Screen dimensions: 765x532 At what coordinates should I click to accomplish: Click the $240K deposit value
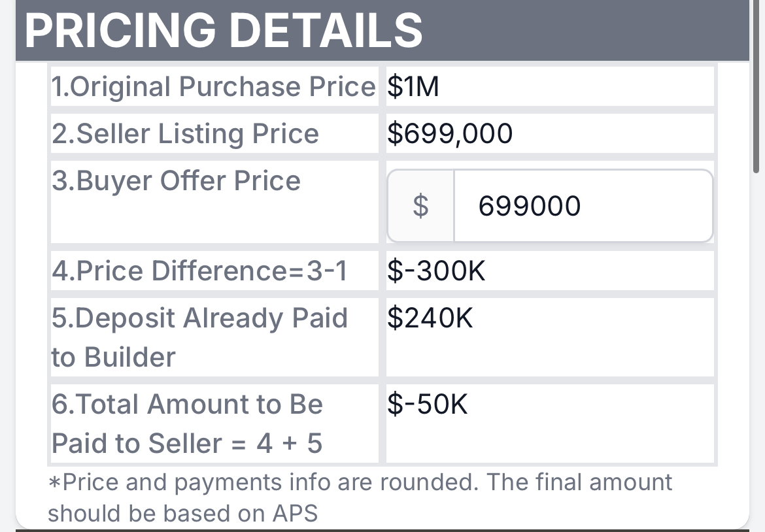point(430,318)
